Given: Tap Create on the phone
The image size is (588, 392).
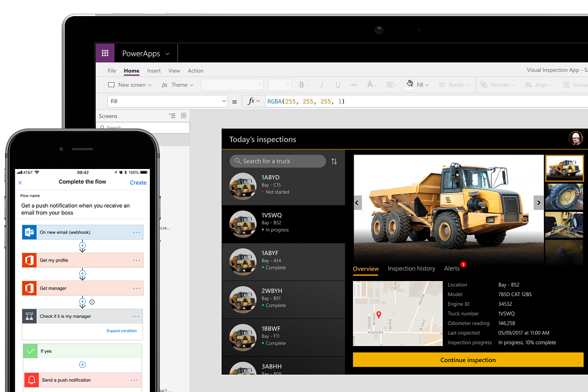Looking at the screenshot, I should pos(138,182).
